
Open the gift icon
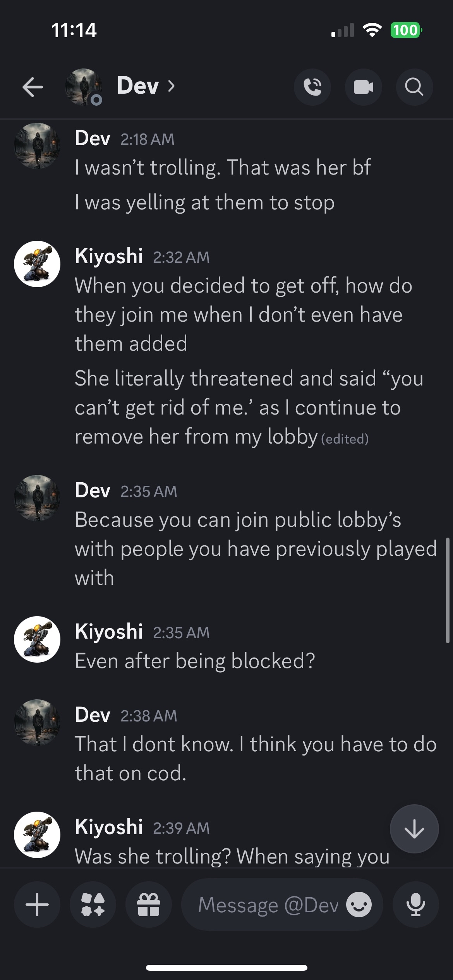tap(149, 905)
